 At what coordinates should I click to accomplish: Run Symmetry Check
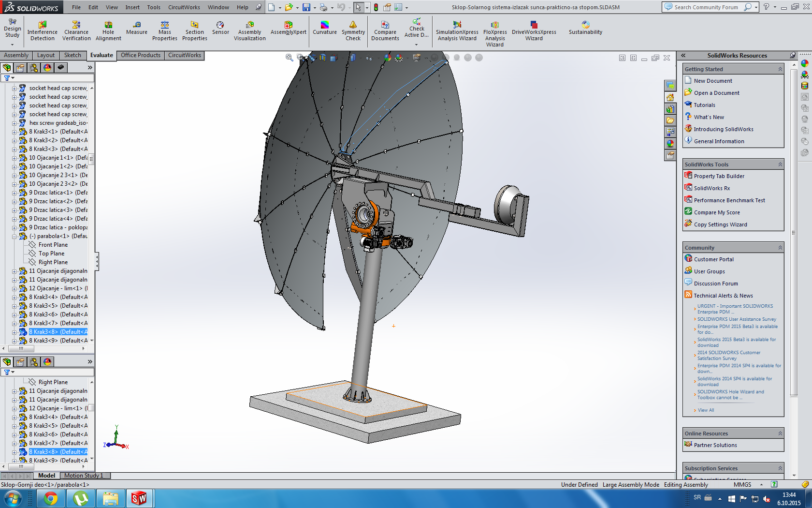click(353, 31)
